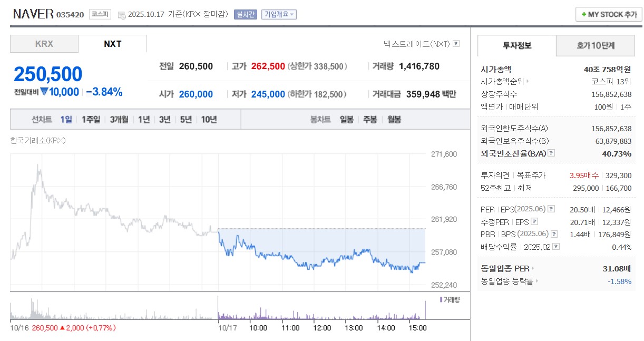Open the PBR | BPS help icon
The image size is (644, 341).
point(553,234)
